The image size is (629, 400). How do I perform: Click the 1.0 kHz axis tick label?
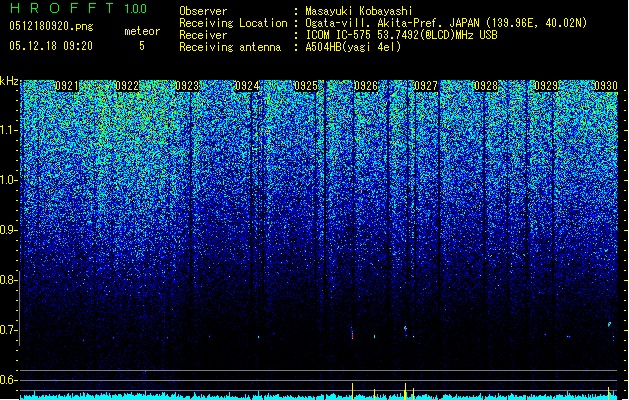coord(9,180)
